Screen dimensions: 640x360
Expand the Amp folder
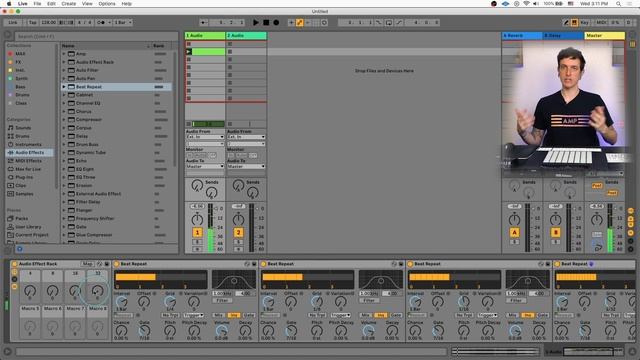coord(64,53)
